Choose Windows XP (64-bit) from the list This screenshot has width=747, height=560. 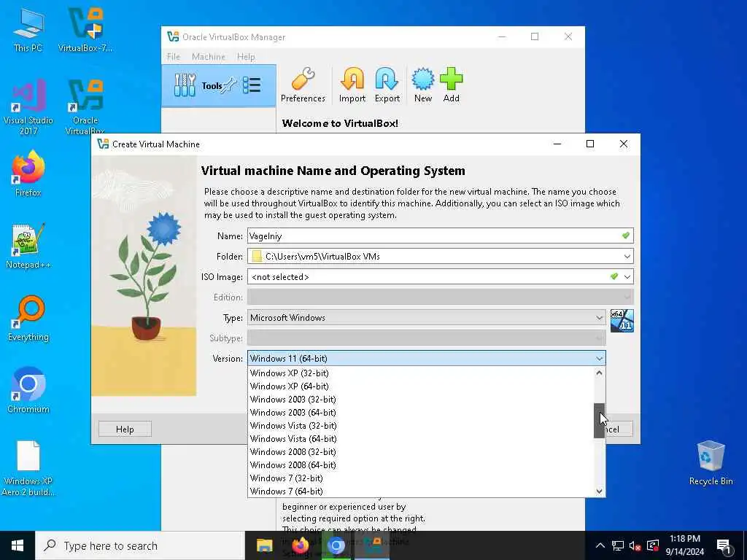(x=421, y=386)
